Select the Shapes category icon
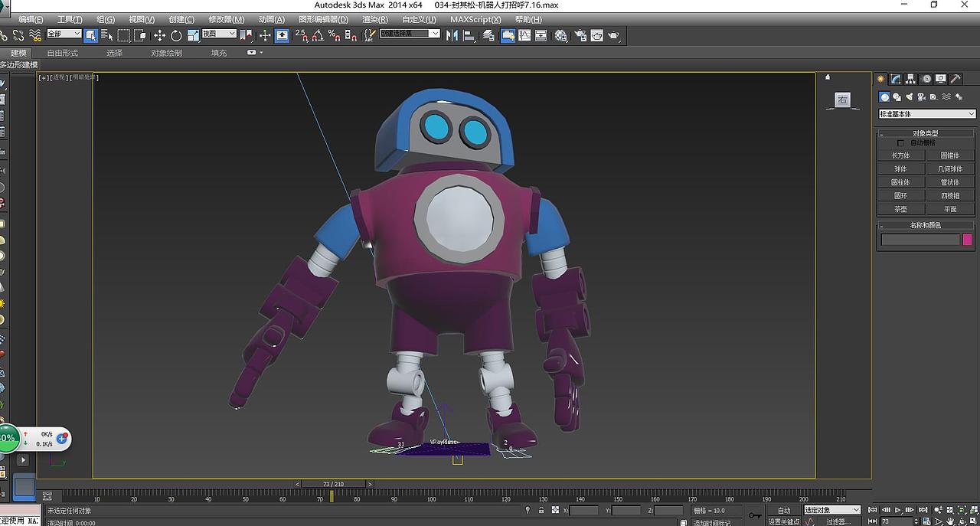 [897, 97]
